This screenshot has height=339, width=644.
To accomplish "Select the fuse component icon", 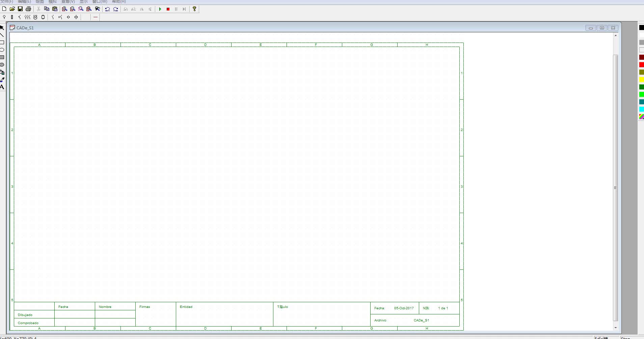I will [12, 17].
